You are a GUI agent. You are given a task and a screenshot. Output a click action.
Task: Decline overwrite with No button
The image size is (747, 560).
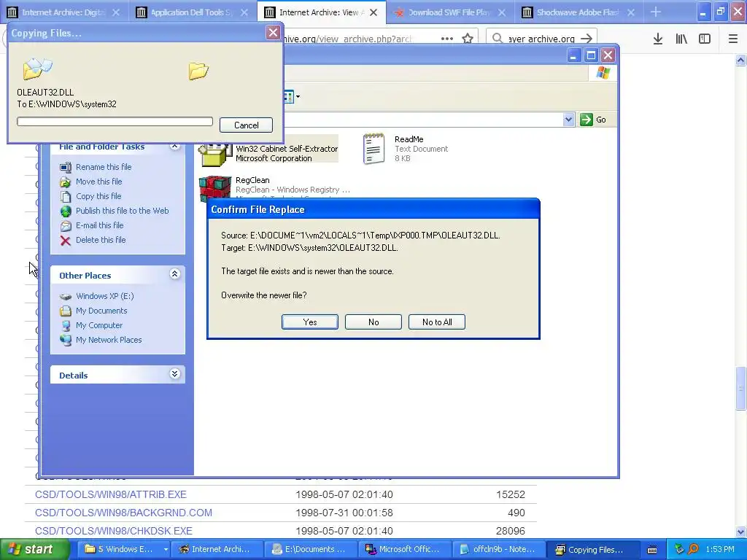click(x=373, y=322)
